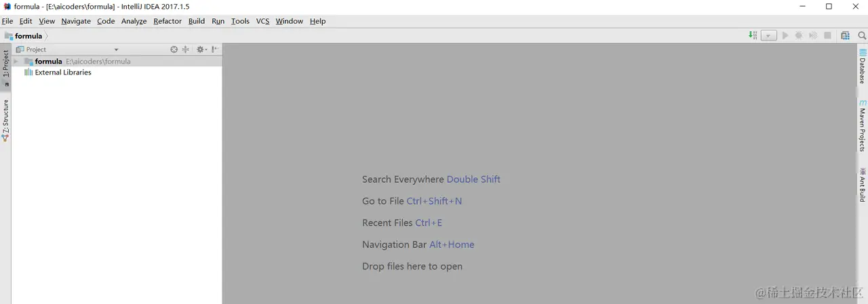Click the green Run arrow icon
The image size is (868, 304).
coord(785,36)
